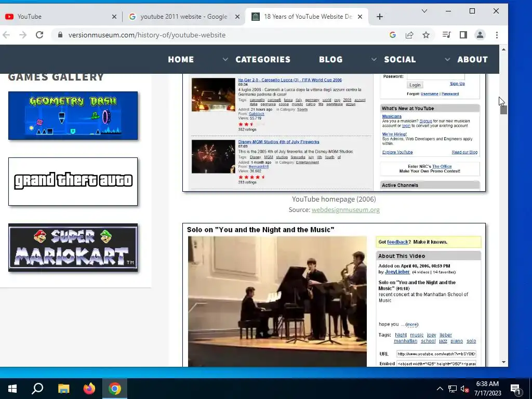Image resolution: width=532 pixels, height=399 pixels.
Task: Open the media control icon
Action: tap(446, 35)
